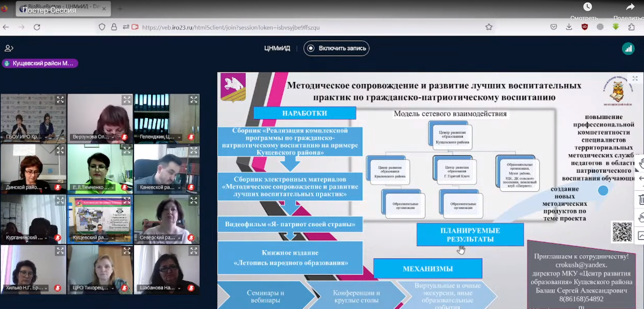Click the Share arrow icon

(x=630, y=7)
